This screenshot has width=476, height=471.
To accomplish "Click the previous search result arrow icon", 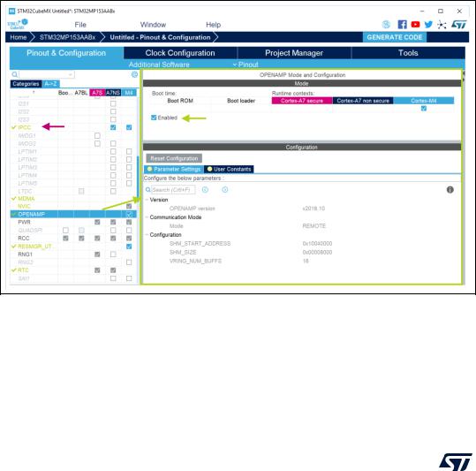I will pyautogui.click(x=205, y=190).
